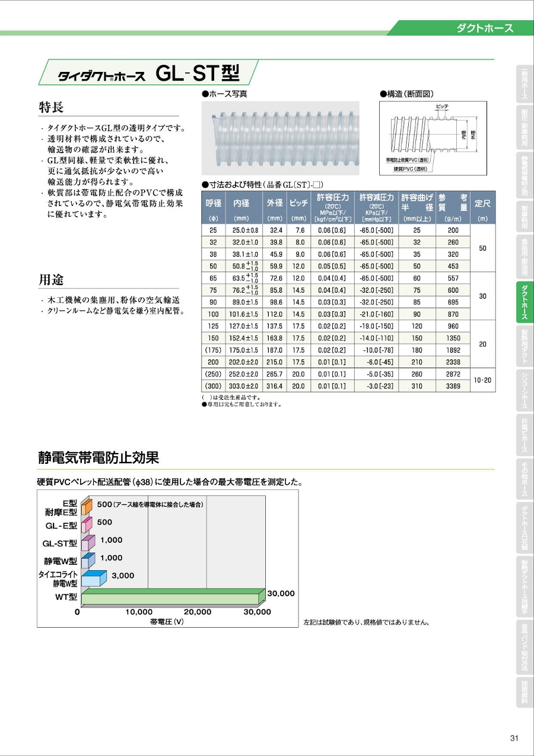Open the シリコーンホース side tab
The image size is (534, 756).
[525, 391]
